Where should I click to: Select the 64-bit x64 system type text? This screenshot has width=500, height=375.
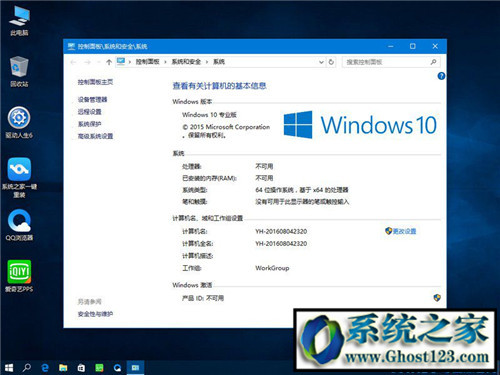pos(302,190)
